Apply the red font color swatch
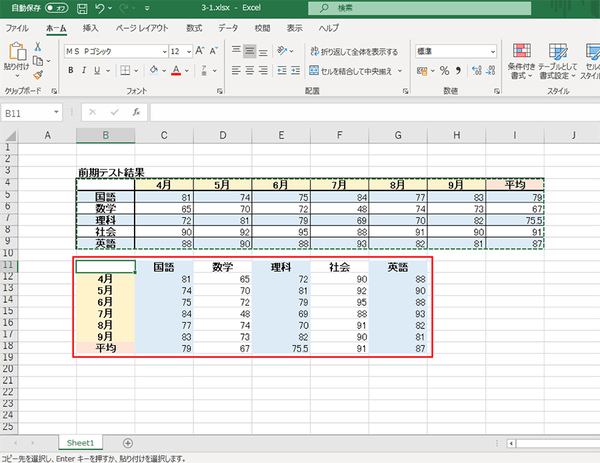 [175, 71]
